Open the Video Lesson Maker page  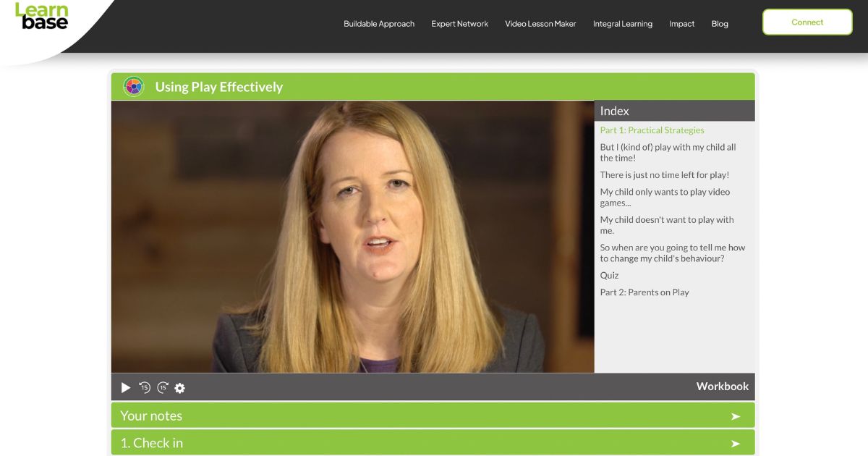[x=540, y=23]
